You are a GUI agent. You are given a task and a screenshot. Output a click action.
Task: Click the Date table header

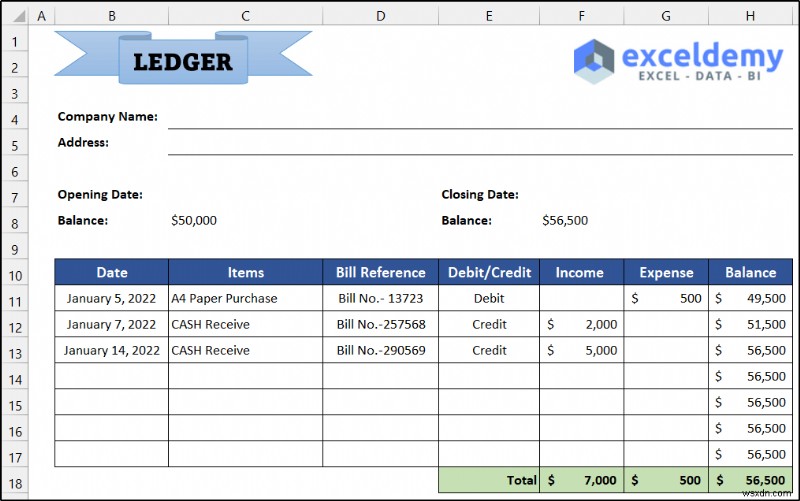point(112,272)
